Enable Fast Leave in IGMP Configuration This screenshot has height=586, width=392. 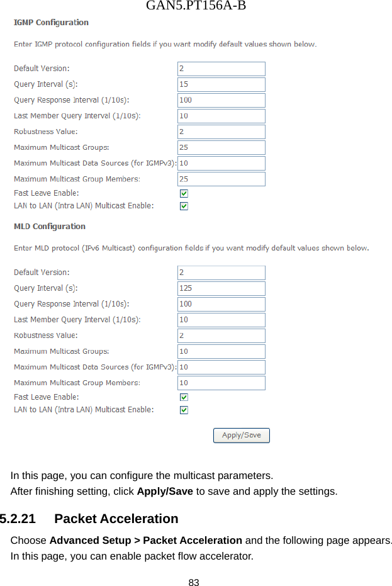pyautogui.click(x=184, y=193)
